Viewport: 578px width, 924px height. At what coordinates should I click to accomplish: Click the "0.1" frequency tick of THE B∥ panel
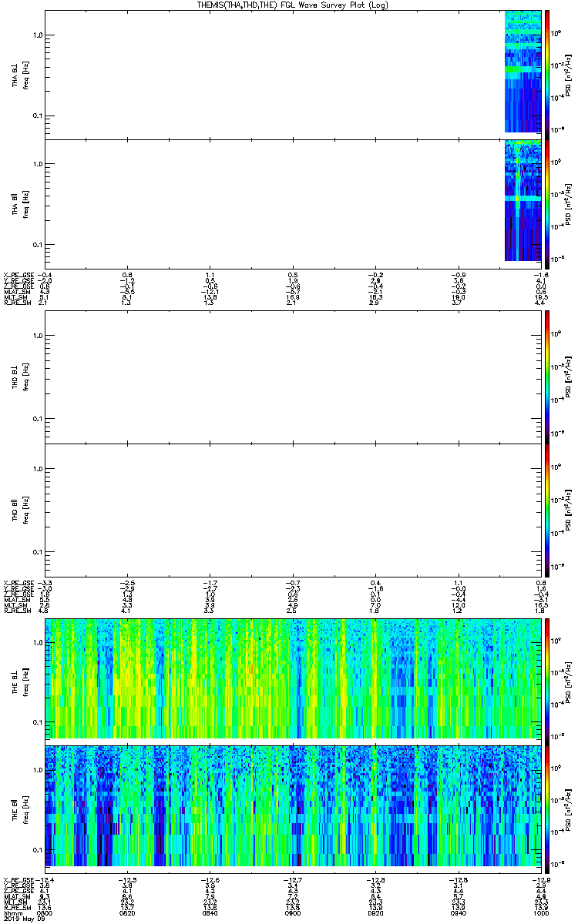(x=36, y=850)
